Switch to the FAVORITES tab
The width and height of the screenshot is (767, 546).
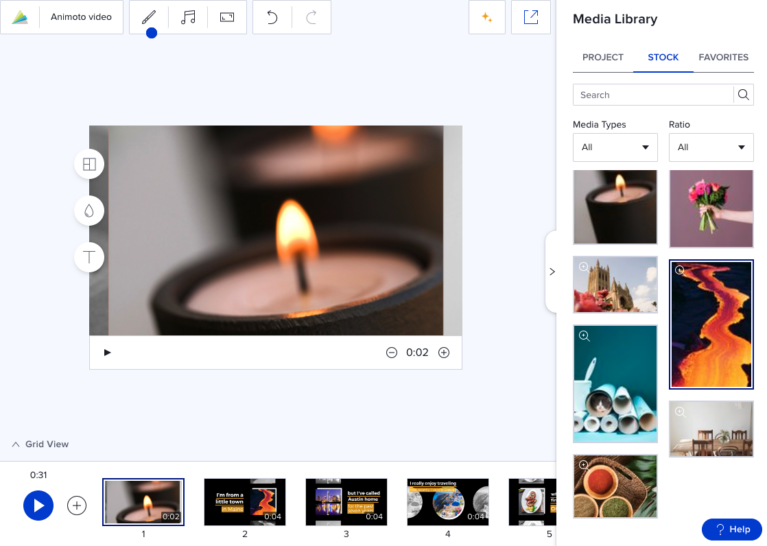click(x=723, y=58)
